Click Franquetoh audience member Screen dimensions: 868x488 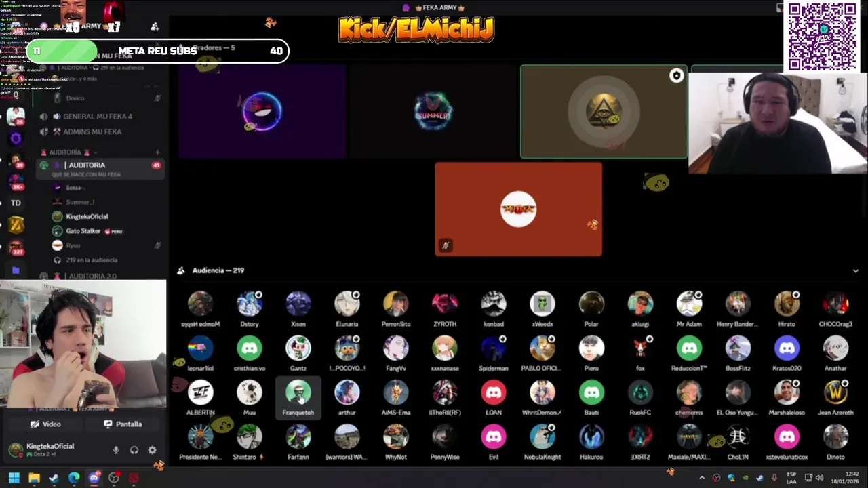click(298, 398)
